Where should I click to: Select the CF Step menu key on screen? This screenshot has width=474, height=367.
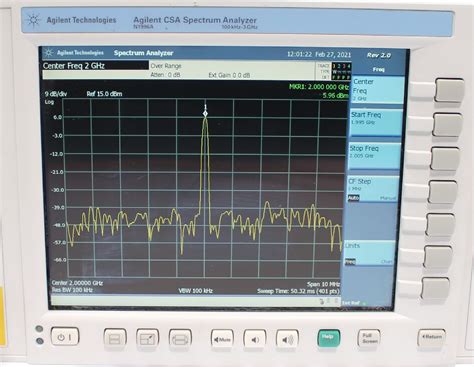[372, 189]
